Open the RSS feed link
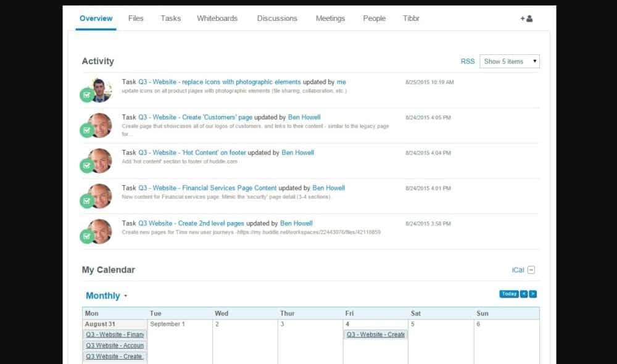This screenshot has width=617, height=364. click(468, 61)
